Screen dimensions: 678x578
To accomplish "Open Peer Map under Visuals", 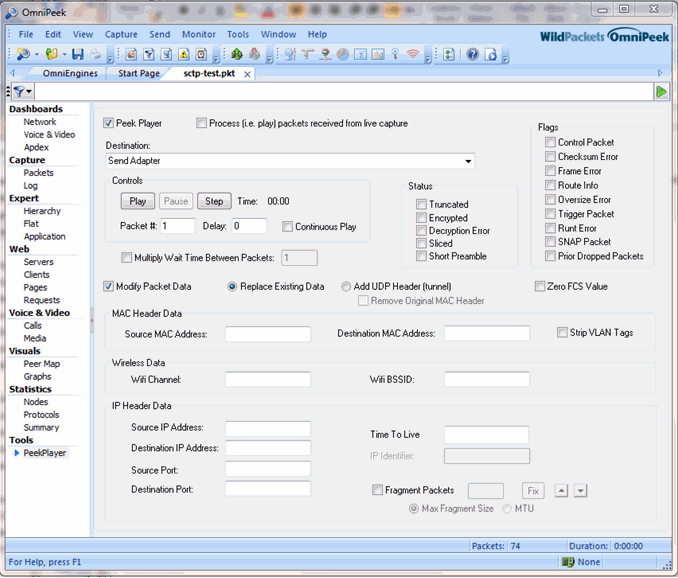I will click(x=42, y=364).
